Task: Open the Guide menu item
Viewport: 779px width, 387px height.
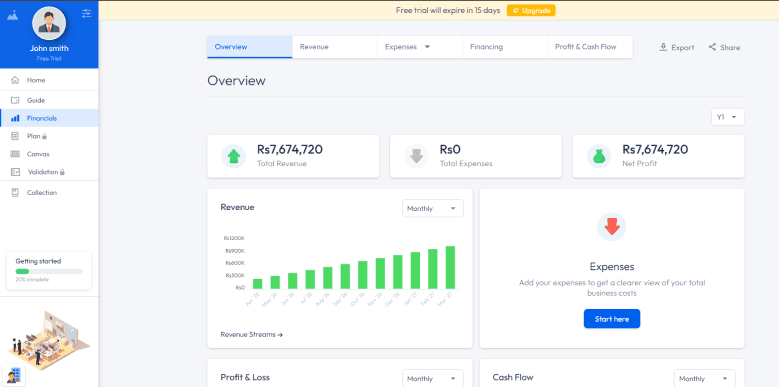Action: coord(49,100)
